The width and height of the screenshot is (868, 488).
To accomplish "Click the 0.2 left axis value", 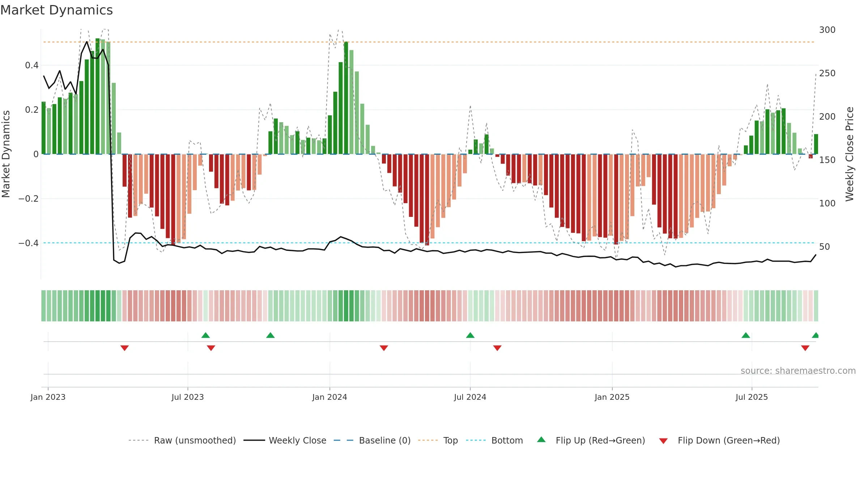I will [x=32, y=110].
